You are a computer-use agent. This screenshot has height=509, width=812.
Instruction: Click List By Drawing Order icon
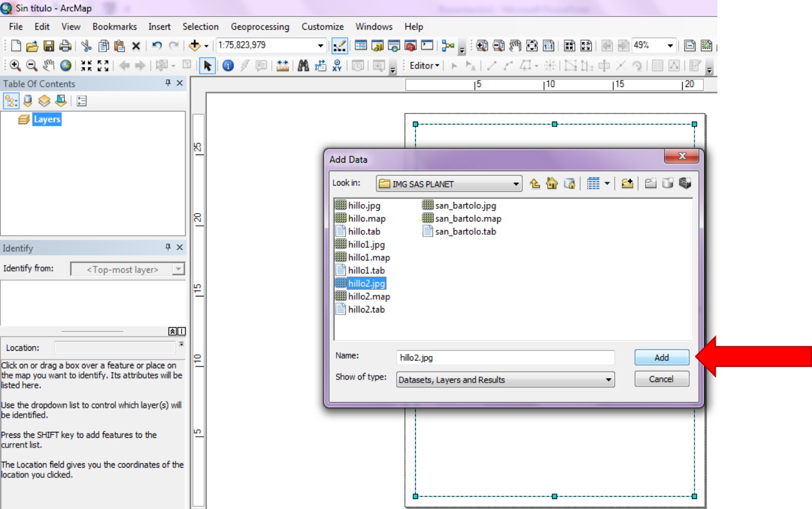point(11,101)
